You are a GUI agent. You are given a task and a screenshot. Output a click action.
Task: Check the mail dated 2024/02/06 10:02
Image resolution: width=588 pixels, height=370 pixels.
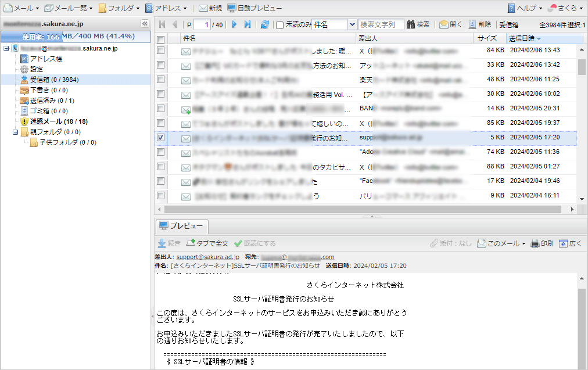coord(160,94)
